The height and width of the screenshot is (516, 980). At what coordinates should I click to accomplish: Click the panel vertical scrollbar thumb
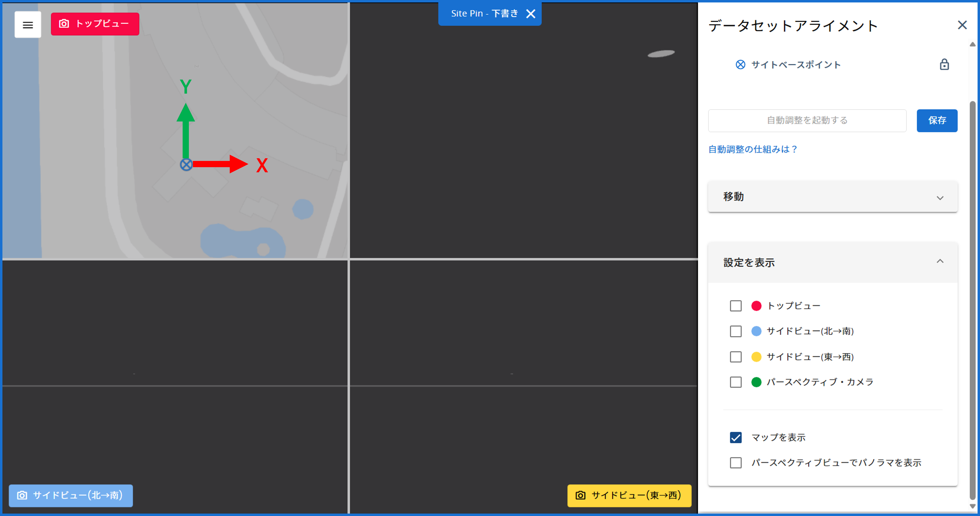(972, 300)
